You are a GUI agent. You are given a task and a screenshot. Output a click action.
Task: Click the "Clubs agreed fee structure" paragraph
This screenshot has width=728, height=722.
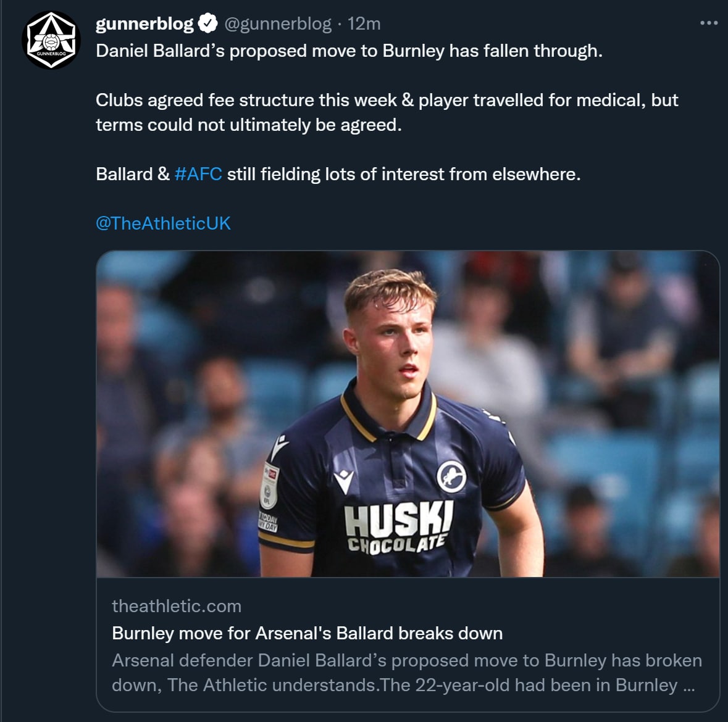[387, 112]
